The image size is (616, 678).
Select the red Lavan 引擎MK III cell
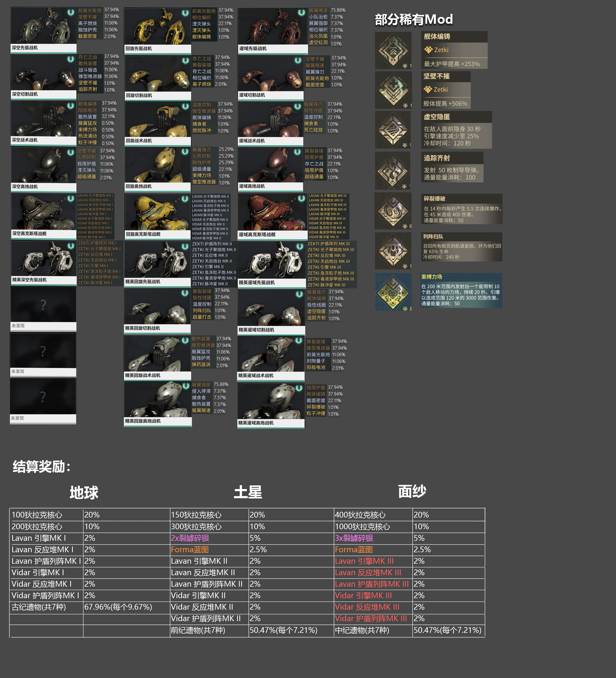(x=373, y=561)
